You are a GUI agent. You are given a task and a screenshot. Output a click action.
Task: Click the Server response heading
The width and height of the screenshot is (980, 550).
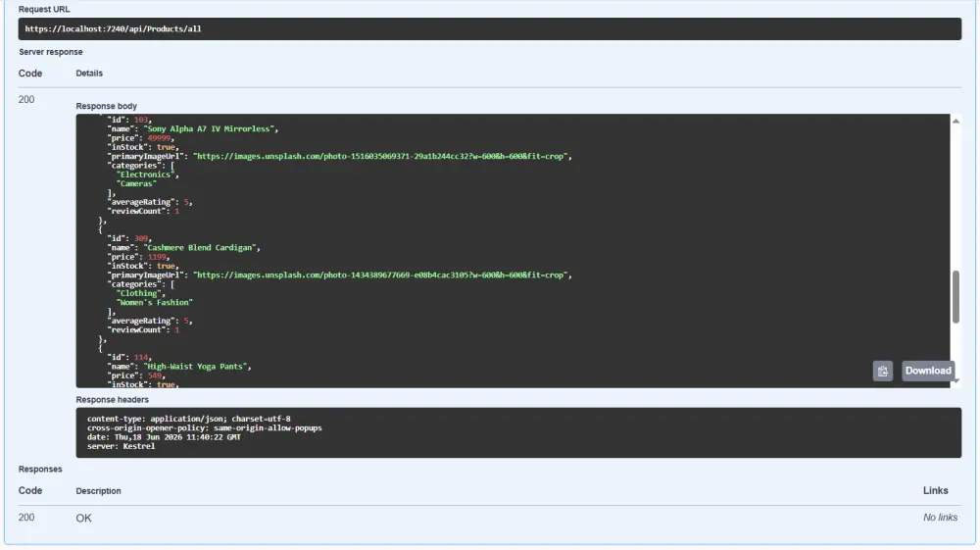tap(51, 52)
